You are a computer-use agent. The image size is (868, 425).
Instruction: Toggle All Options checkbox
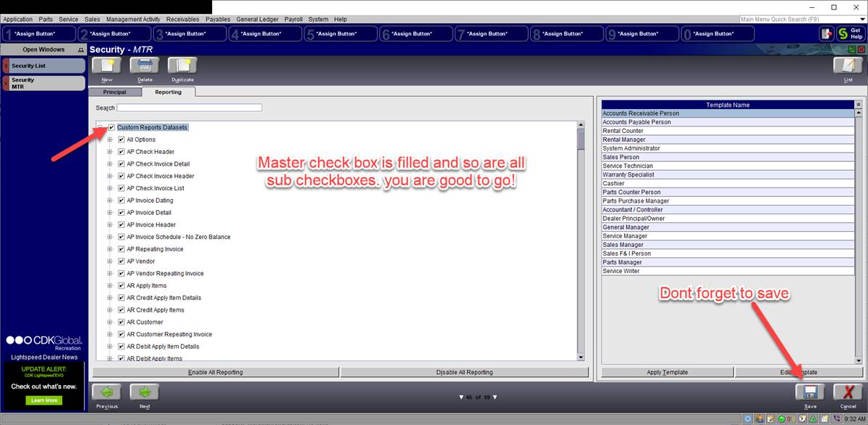pyautogui.click(x=121, y=139)
